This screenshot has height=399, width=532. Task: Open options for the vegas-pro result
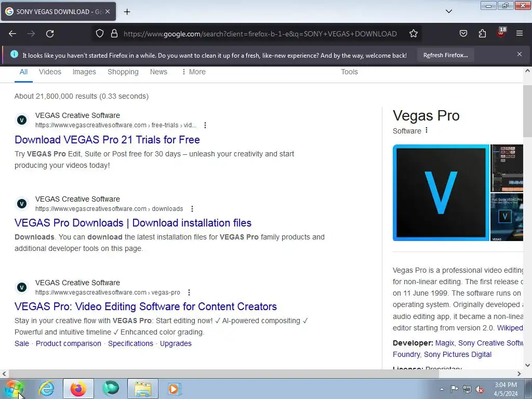pyautogui.click(x=189, y=292)
